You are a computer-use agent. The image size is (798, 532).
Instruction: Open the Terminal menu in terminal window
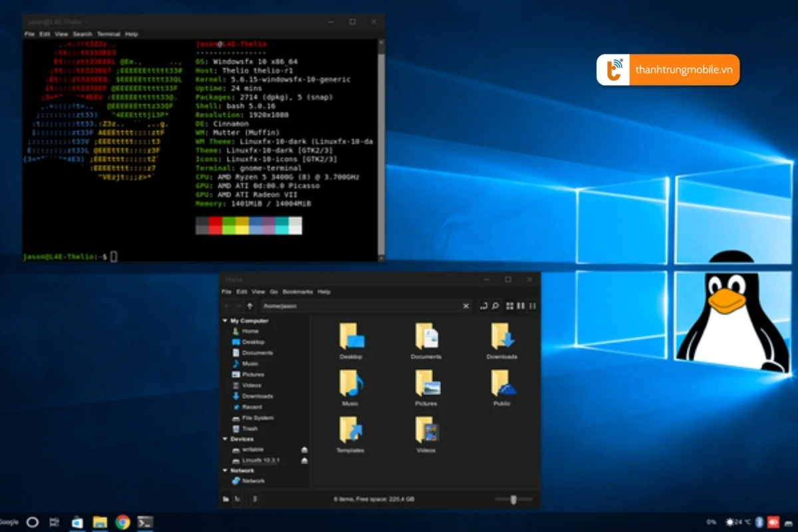click(108, 33)
